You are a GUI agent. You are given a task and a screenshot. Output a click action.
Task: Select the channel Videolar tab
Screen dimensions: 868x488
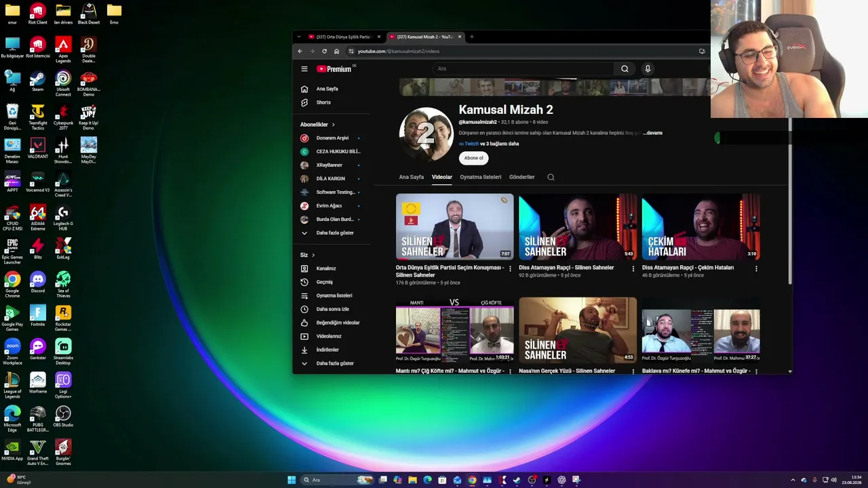click(x=442, y=177)
